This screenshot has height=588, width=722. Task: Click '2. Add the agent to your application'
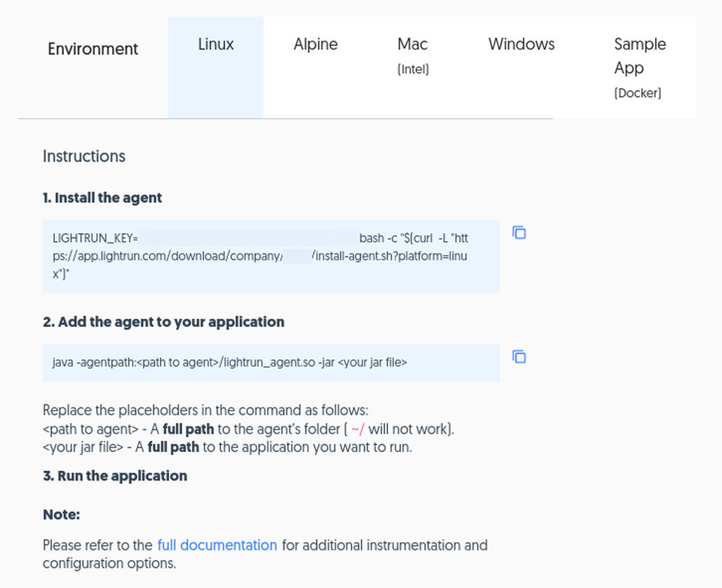click(163, 322)
